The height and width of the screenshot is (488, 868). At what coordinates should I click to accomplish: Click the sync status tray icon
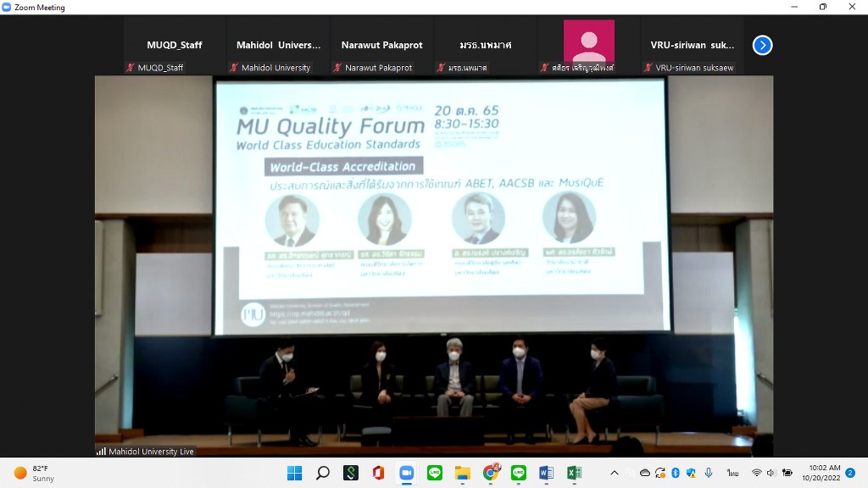[x=659, y=473]
